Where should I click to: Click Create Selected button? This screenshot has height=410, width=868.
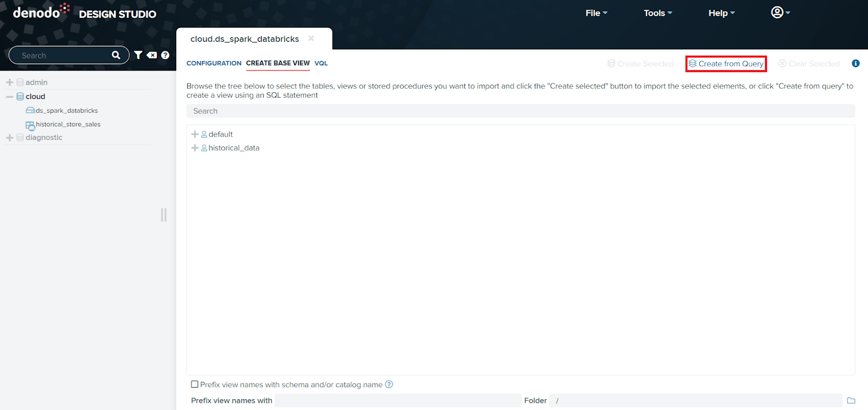tap(640, 63)
